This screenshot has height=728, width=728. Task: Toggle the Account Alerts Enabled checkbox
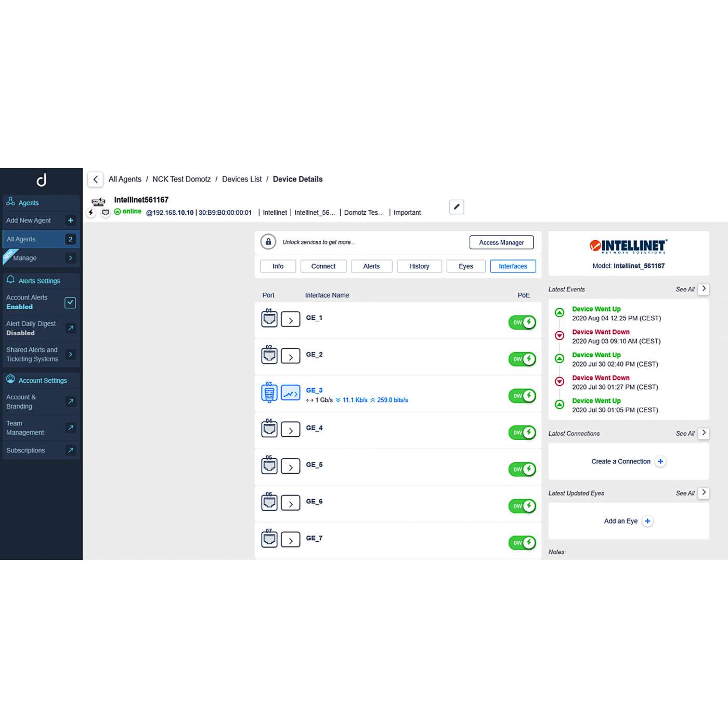click(x=70, y=302)
